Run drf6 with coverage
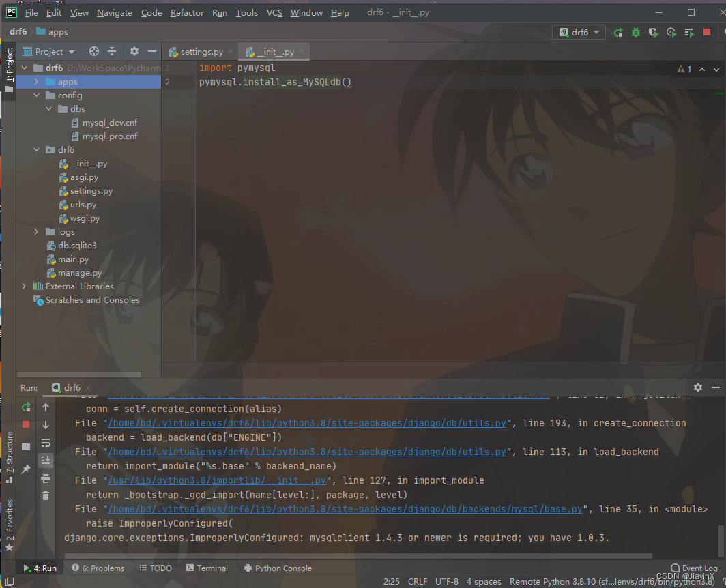The width and height of the screenshot is (726, 588). pos(653,33)
